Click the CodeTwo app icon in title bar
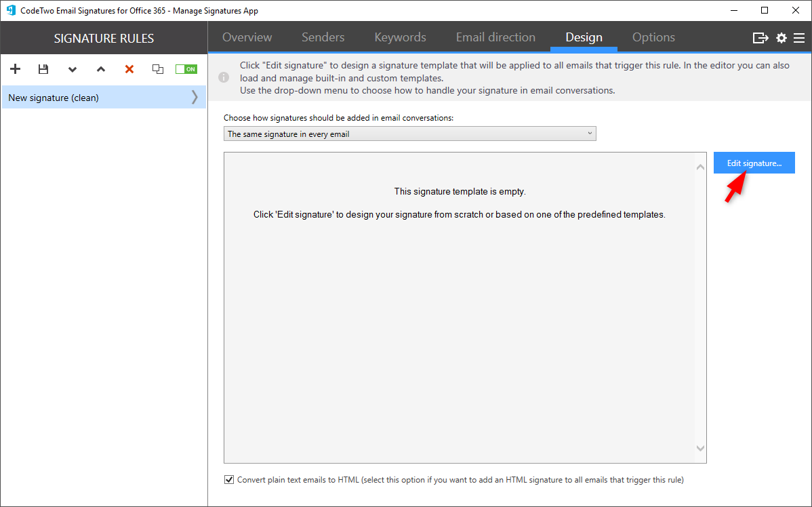Viewport: 812px width, 507px height. [x=11, y=10]
